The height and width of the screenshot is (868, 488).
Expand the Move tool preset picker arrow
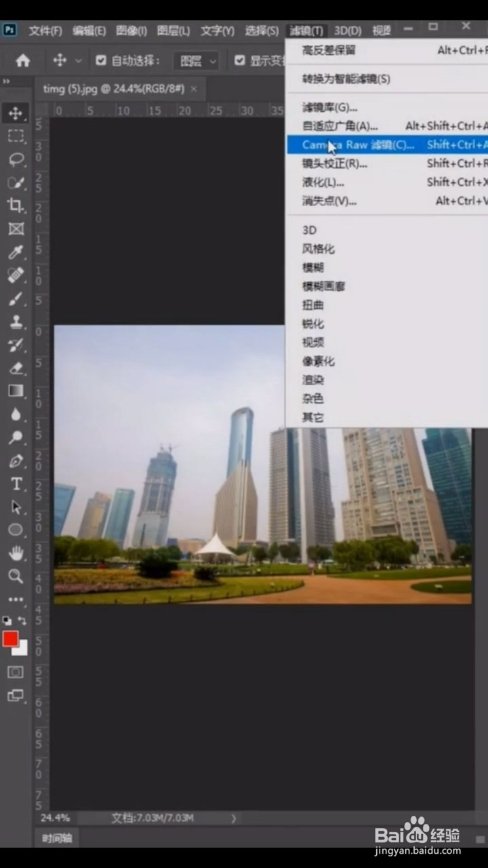coord(78,61)
